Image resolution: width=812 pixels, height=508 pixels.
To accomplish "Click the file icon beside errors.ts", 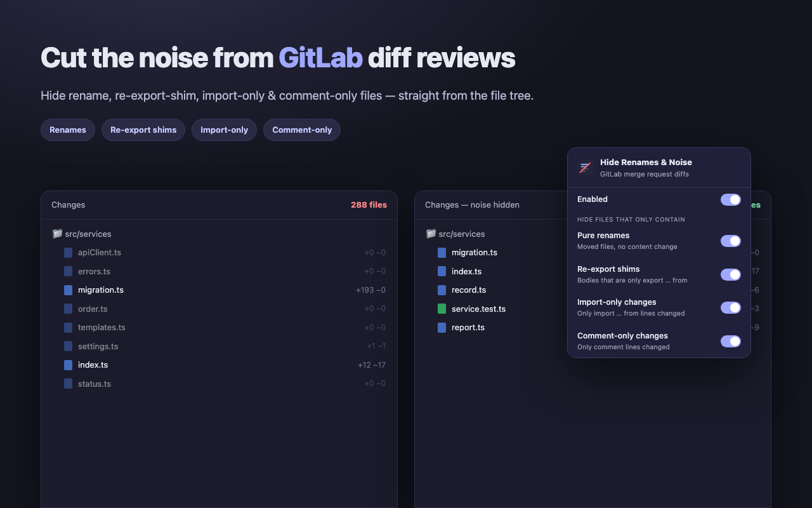I will [68, 271].
